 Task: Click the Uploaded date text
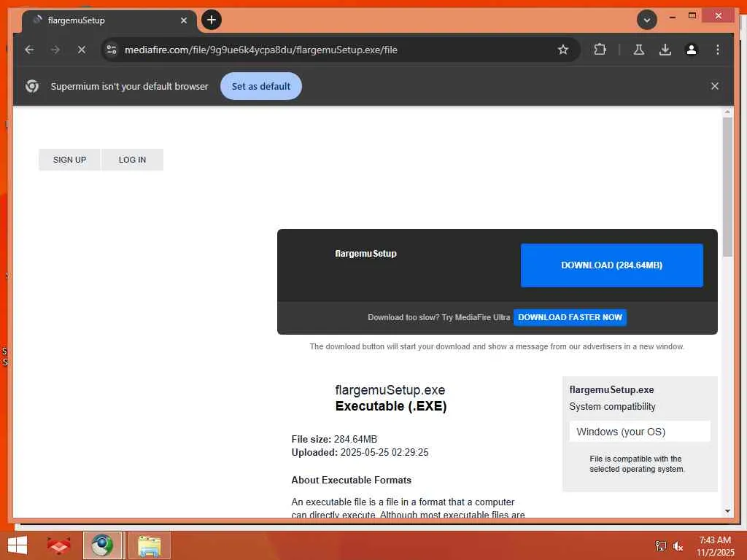tap(360, 452)
